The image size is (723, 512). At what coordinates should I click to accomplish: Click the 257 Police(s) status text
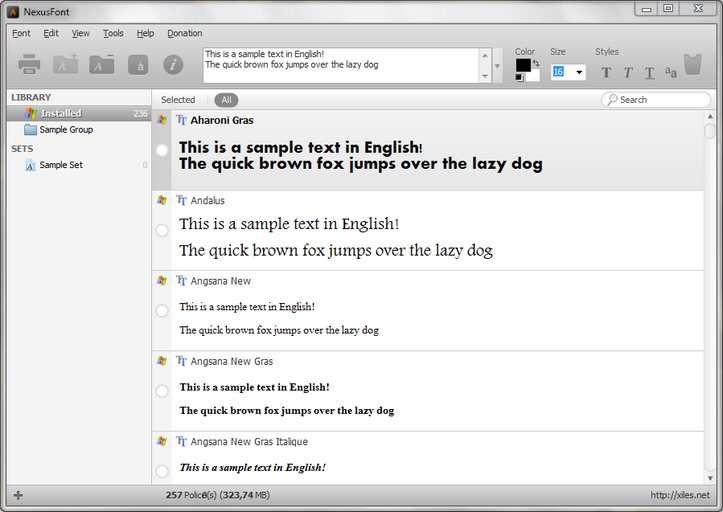pyautogui.click(x=218, y=495)
